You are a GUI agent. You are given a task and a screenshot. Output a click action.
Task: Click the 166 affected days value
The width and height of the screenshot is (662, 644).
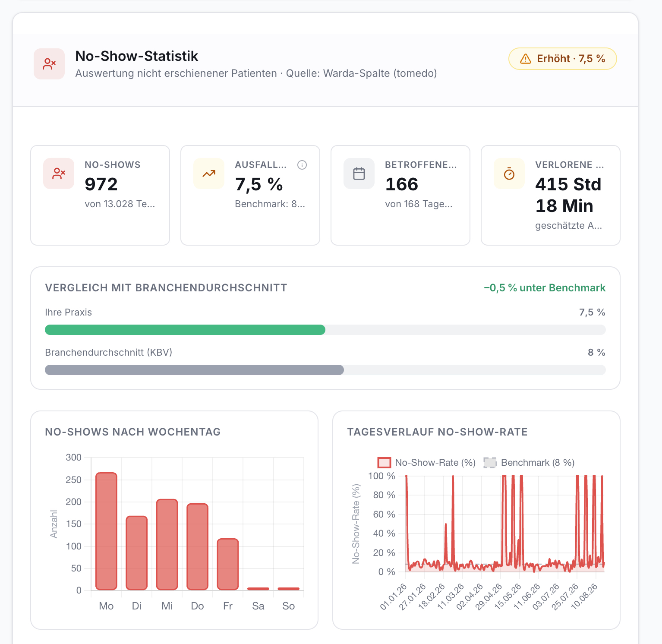(x=402, y=184)
